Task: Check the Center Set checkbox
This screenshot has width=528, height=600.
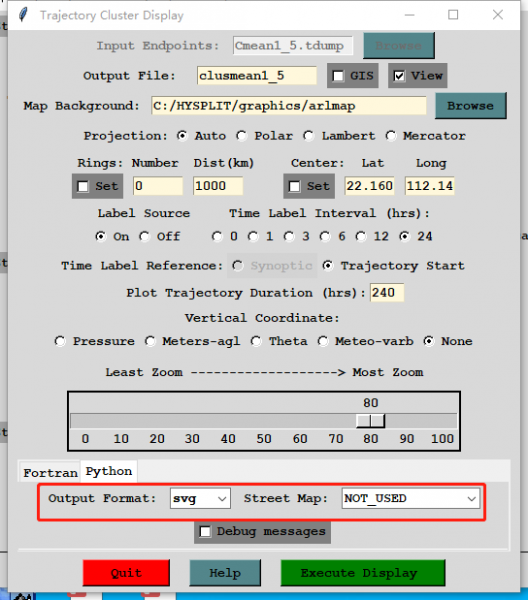Action: pos(295,186)
